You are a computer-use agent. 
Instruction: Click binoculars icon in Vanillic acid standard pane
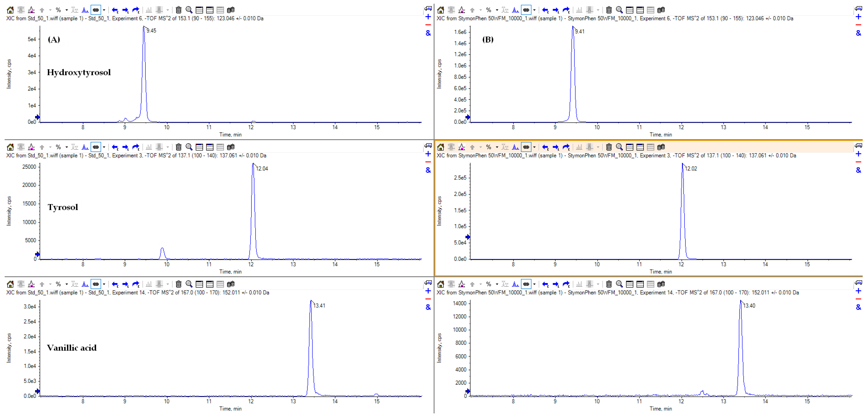click(231, 284)
